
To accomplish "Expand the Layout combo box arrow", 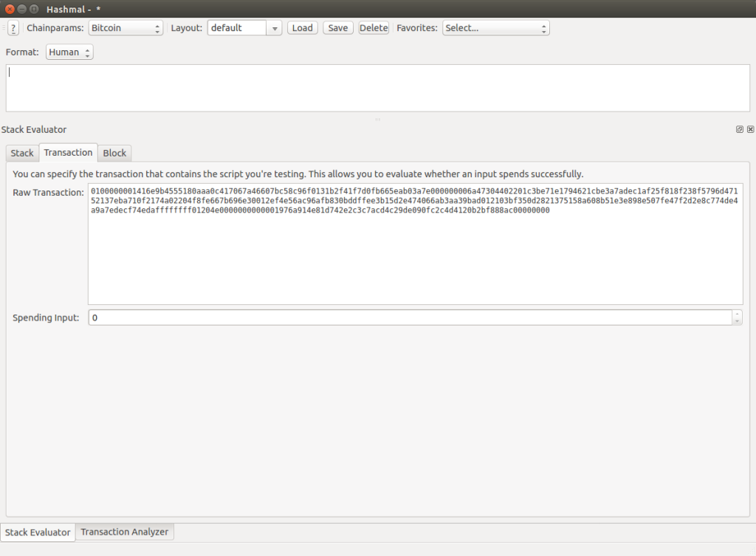I will [275, 28].
